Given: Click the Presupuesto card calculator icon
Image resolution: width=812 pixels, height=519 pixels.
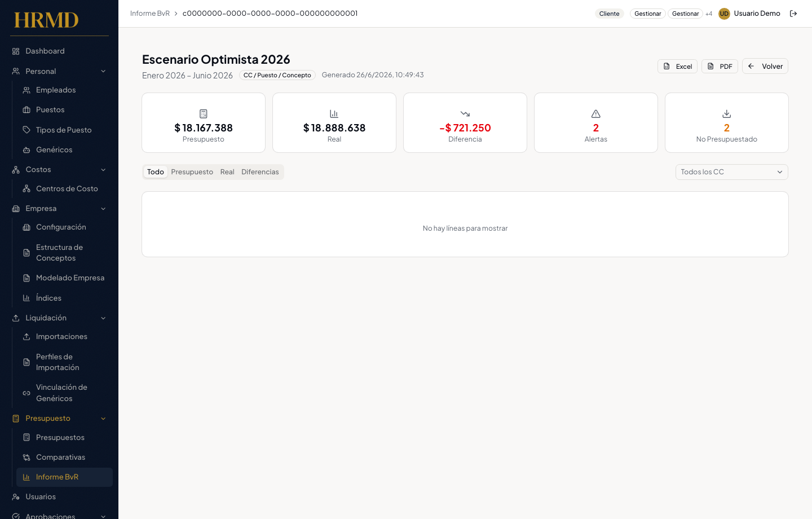Looking at the screenshot, I should click(x=204, y=114).
